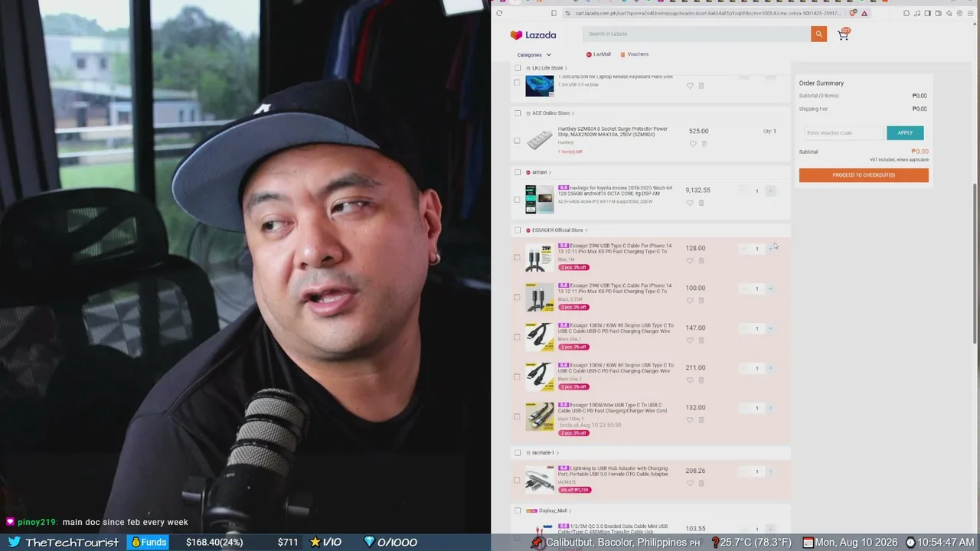980x551 pixels.
Task: Wishlist the Essager cable priced 132.00
Action: click(x=690, y=420)
